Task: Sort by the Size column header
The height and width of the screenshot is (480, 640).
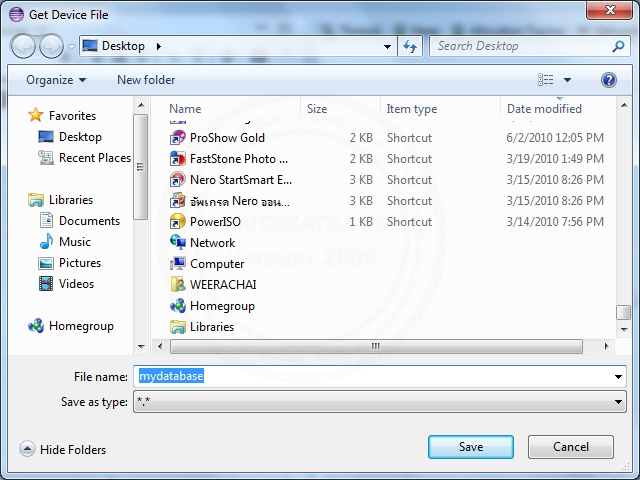Action: pos(317,109)
